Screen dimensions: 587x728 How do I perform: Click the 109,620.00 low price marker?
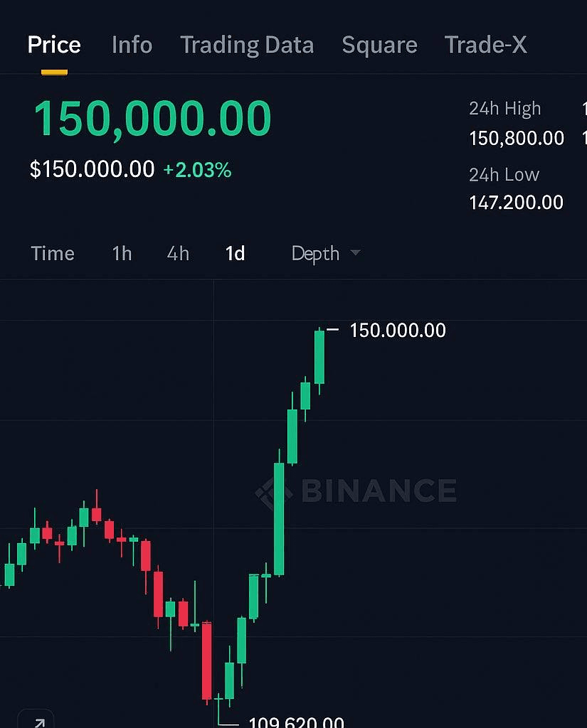pyautogui.click(x=296, y=722)
